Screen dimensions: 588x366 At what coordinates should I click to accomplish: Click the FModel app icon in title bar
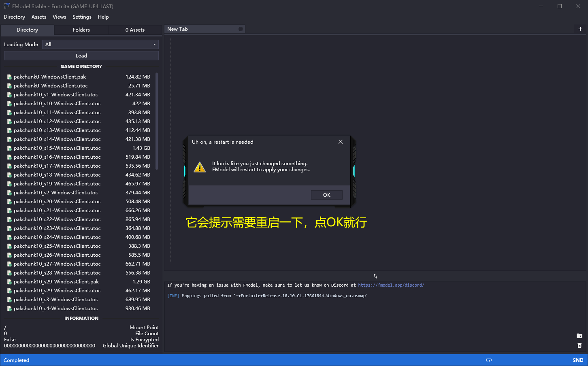6,6
